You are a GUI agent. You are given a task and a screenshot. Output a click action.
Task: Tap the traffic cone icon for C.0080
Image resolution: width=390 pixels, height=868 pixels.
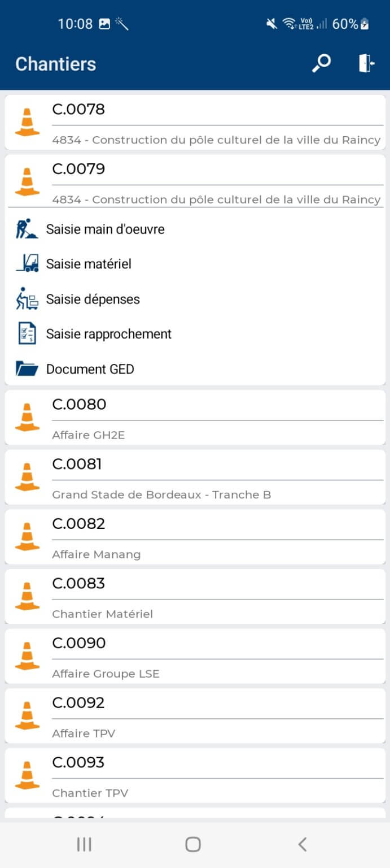coord(27,418)
